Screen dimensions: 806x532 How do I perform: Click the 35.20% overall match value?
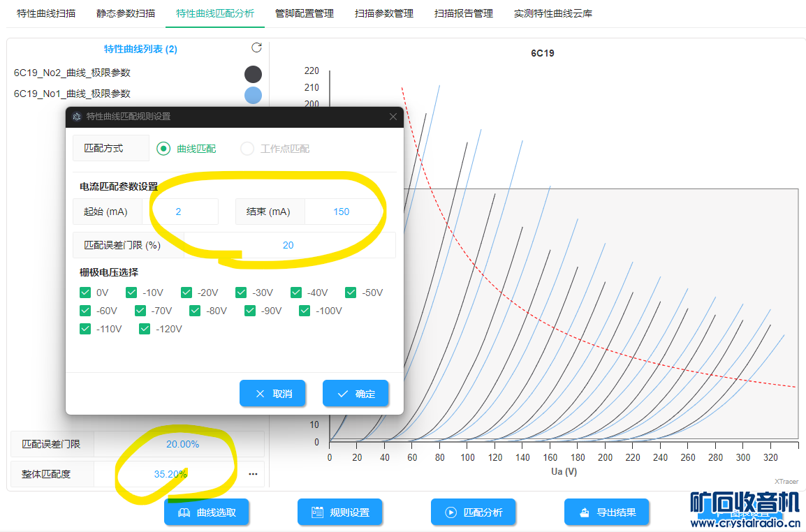pyautogui.click(x=170, y=474)
